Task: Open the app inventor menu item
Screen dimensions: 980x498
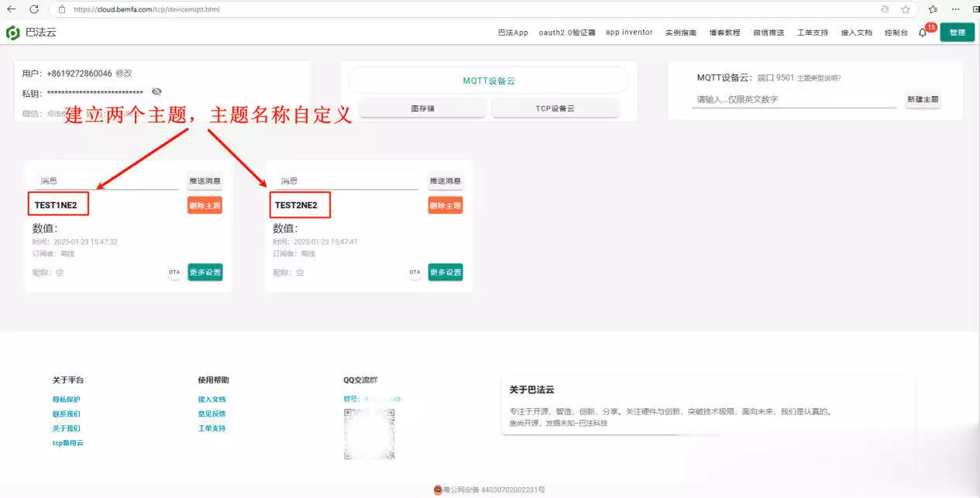Action: [629, 33]
